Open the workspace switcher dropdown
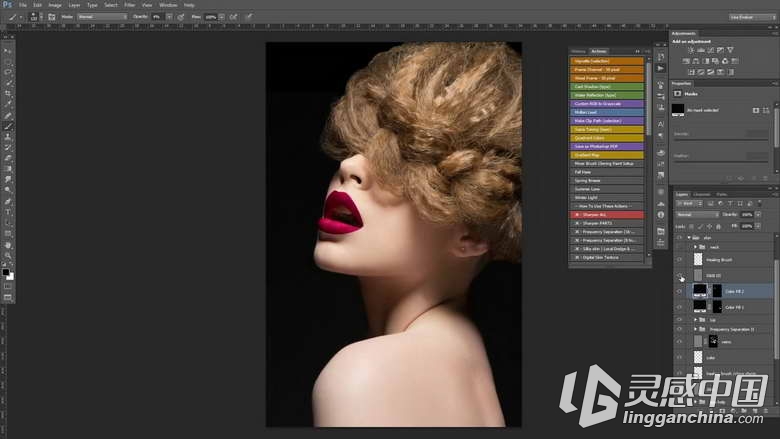Image resolution: width=780 pixels, height=439 pixels. click(x=753, y=17)
